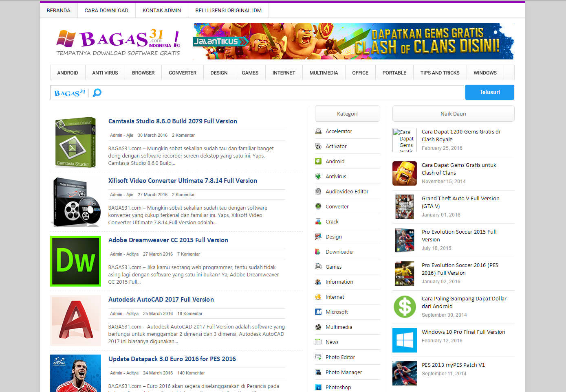Select the Android navigation tab

point(68,73)
